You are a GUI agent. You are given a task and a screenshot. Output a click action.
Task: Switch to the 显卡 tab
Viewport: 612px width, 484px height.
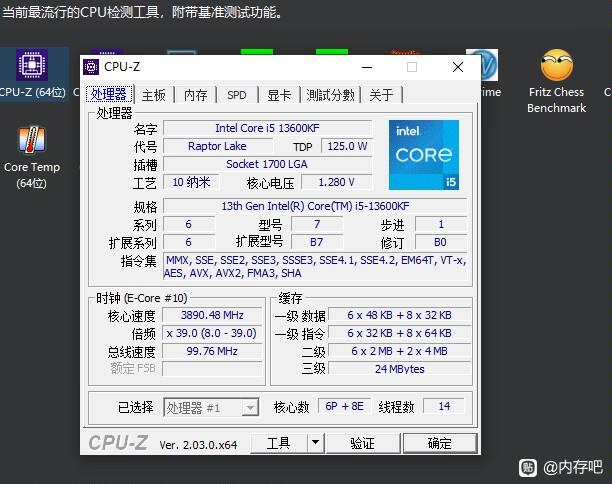(279, 95)
